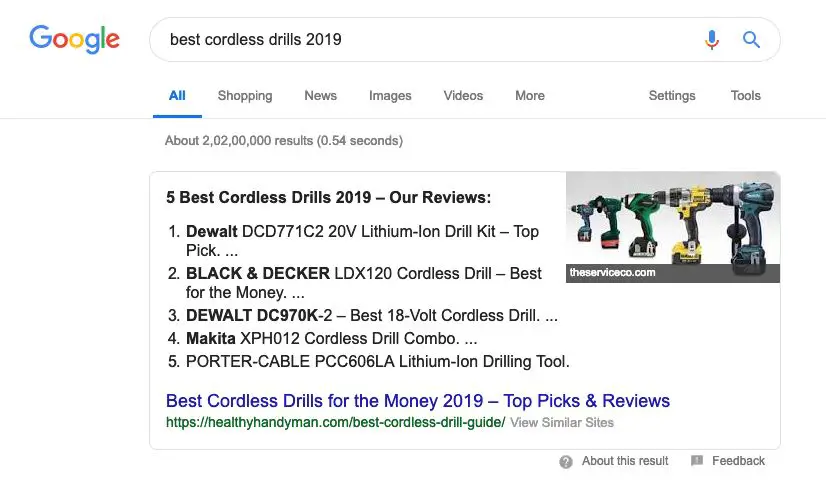The image size is (826, 484).
Task: Switch to the Shopping tab
Action: pyautogui.click(x=245, y=96)
